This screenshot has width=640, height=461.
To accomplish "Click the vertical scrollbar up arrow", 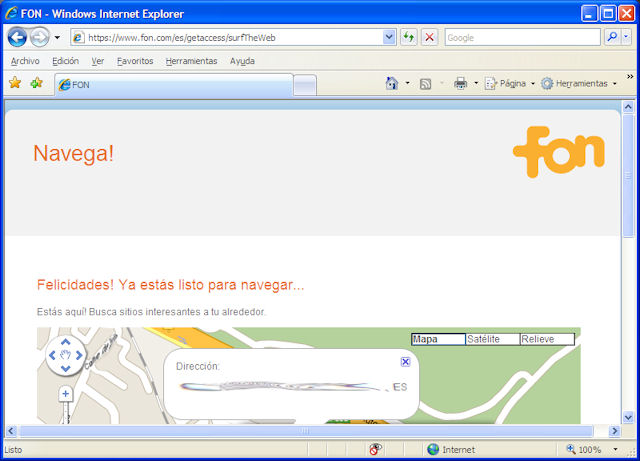I will (x=628, y=106).
